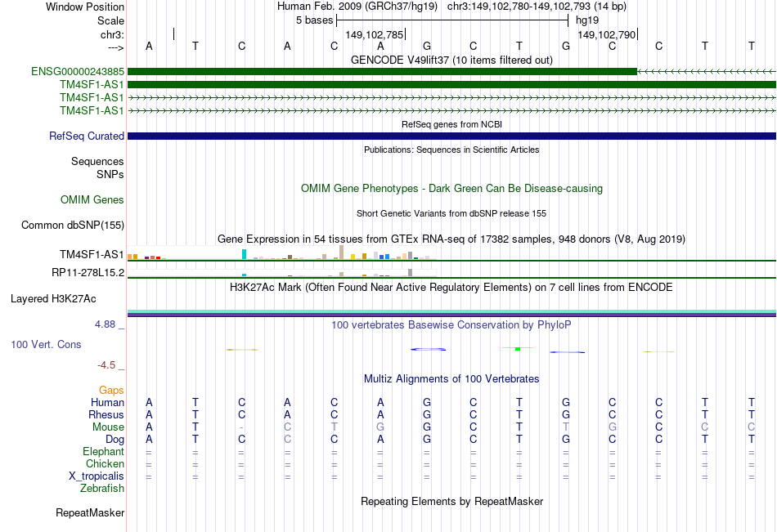The height and width of the screenshot is (532, 777).
Task: Click Short Genetic Variants from dbSNP title
Action: click(451, 213)
